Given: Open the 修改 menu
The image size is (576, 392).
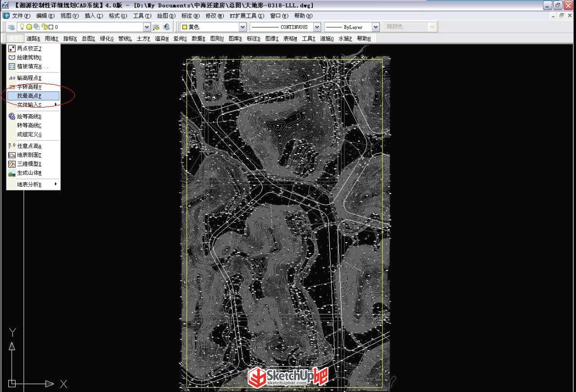Looking at the screenshot, I should (x=215, y=16).
